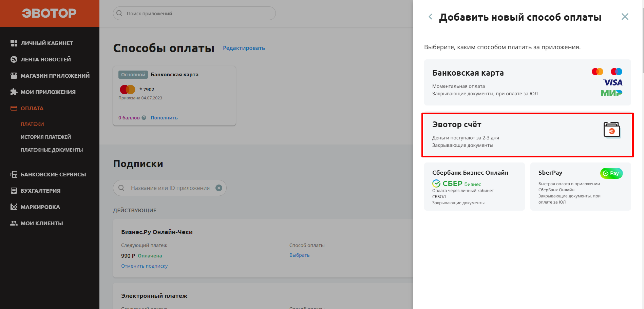Click the magnifier in app search
This screenshot has width=644, height=309.
119,13
